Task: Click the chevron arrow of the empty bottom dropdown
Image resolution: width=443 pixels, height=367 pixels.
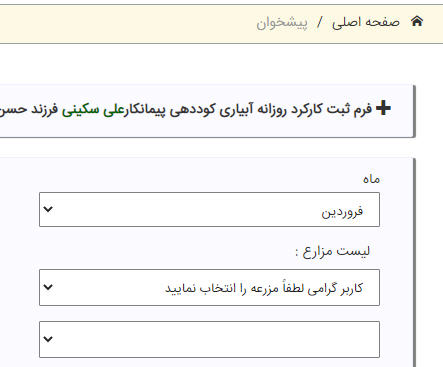Action: (x=48, y=339)
